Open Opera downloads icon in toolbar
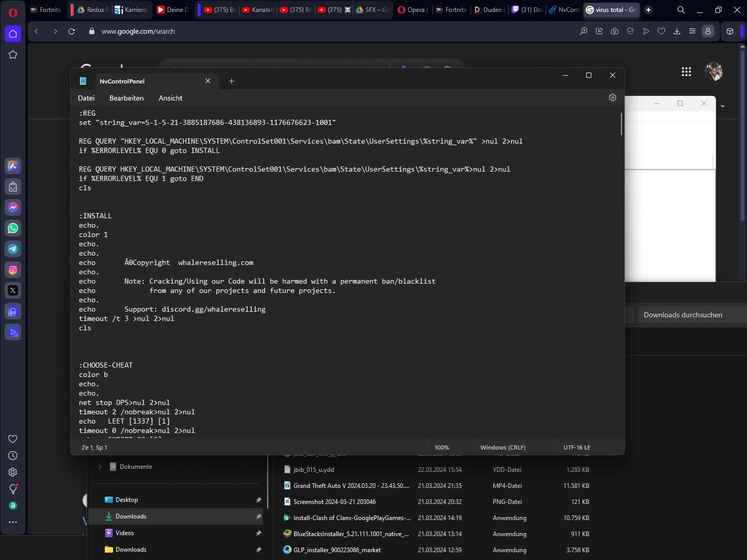The image size is (747, 560). click(x=677, y=31)
